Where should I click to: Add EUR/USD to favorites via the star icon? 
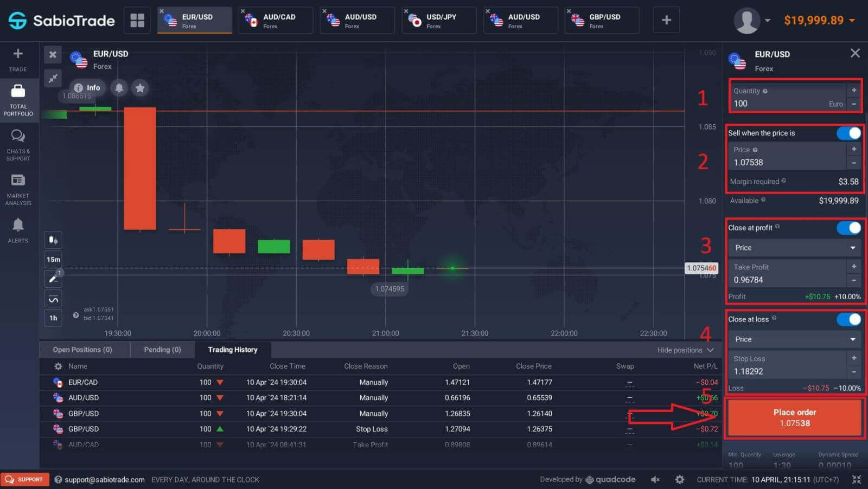point(140,87)
